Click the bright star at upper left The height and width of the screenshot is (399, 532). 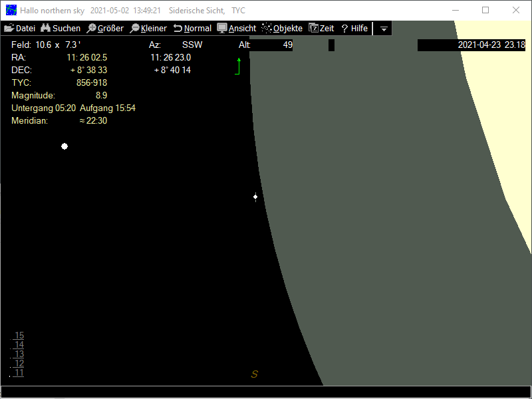pyautogui.click(x=65, y=146)
